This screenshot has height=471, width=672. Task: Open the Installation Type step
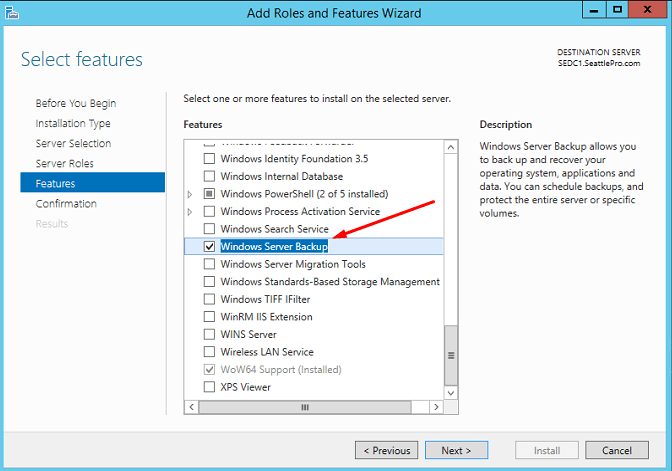click(73, 123)
